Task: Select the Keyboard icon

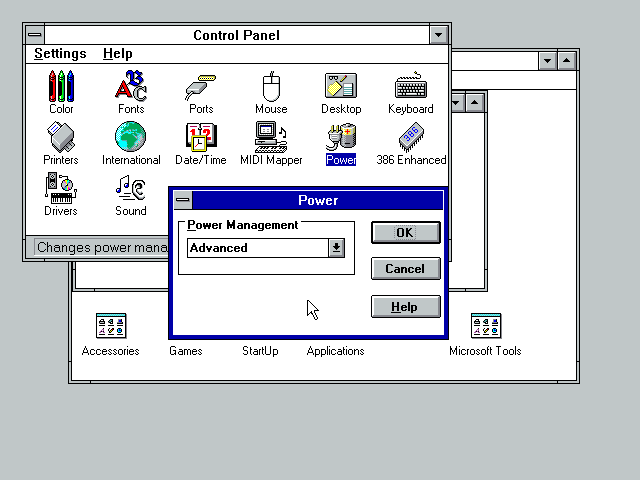Action: (x=411, y=87)
